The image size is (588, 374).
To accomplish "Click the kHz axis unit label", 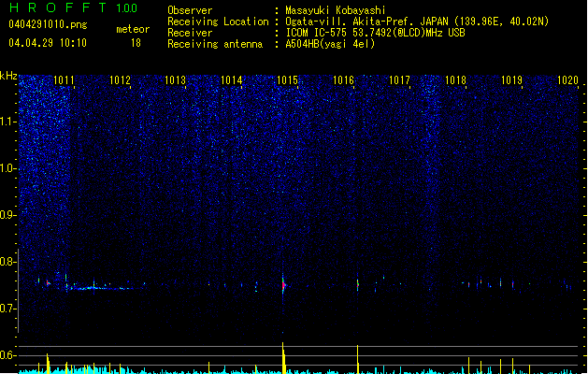I will point(8,76).
